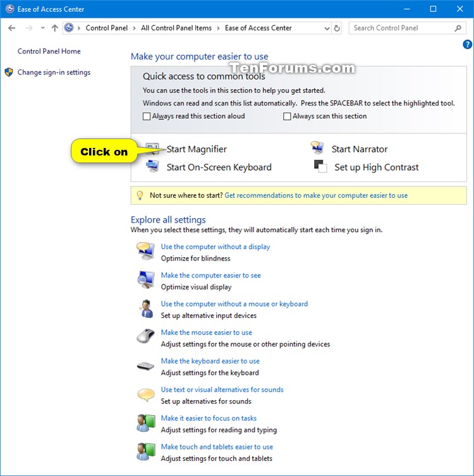
Task: Click the Optimize visual display text
Action: pyautogui.click(x=197, y=287)
